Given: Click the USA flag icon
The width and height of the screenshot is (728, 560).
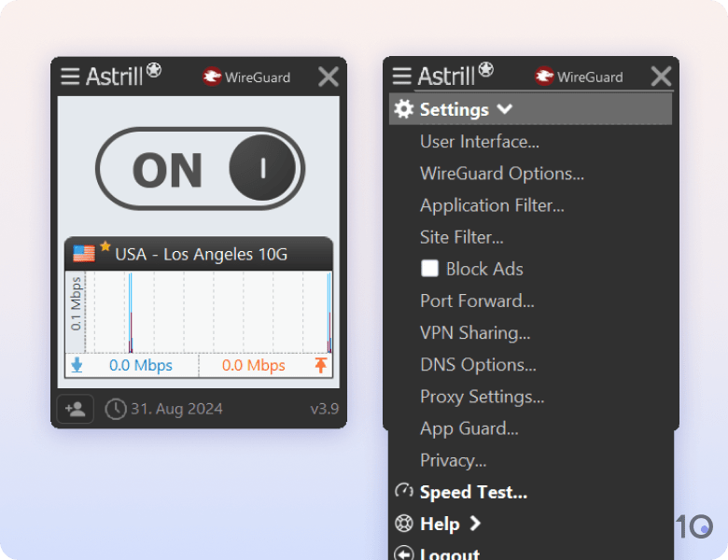Looking at the screenshot, I should [84, 254].
